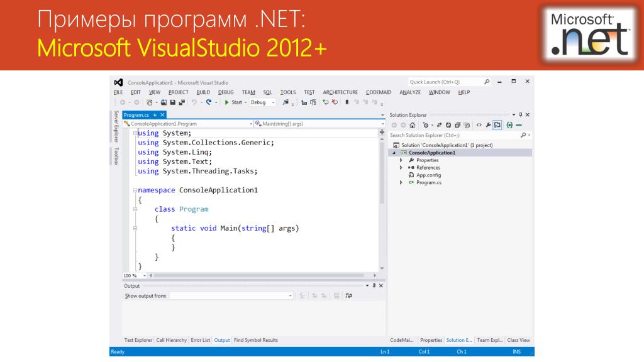This screenshot has width=644, height=362.
Task: Open the ANALYZE menu
Action: pyautogui.click(x=410, y=92)
